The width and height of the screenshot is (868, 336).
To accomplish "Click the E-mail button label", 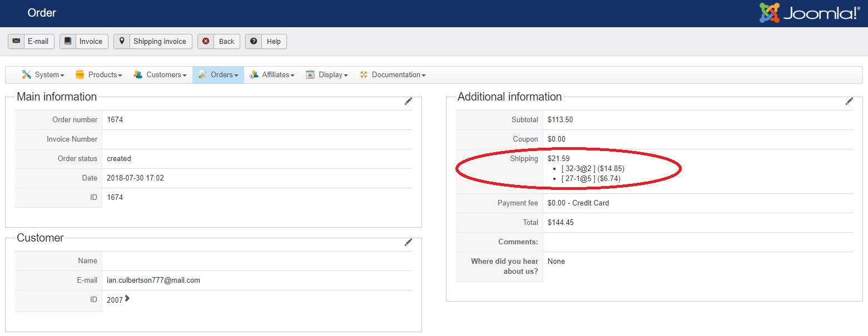I will pos(38,41).
